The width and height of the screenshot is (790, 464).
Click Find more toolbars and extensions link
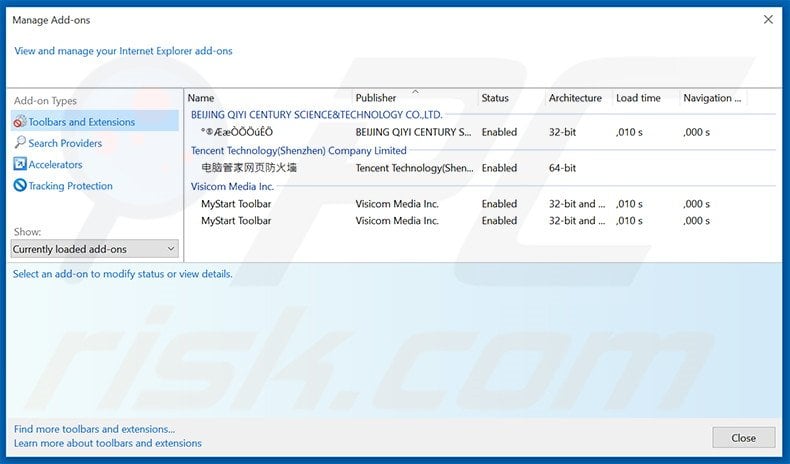[x=94, y=429]
